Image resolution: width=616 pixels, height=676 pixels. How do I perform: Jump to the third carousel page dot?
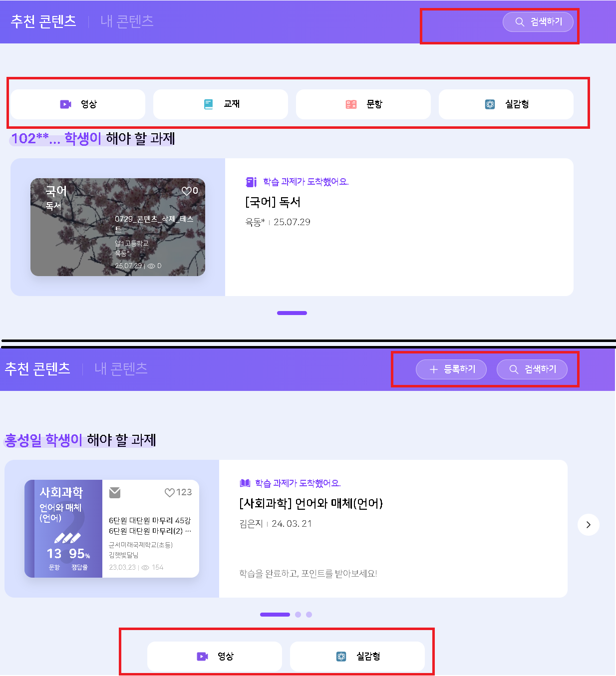[309, 615]
